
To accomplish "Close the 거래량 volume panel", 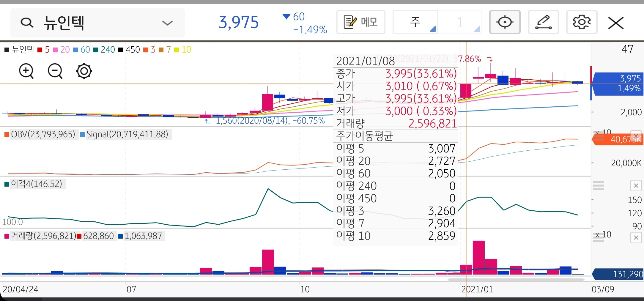I will pyautogui.click(x=636, y=238).
